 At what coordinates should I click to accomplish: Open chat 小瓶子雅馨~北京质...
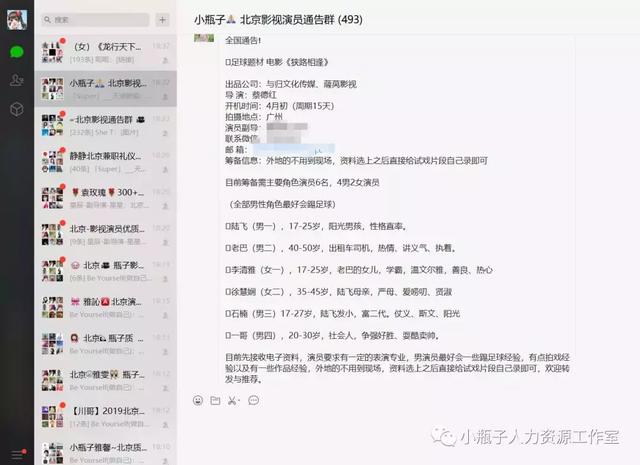point(106,451)
